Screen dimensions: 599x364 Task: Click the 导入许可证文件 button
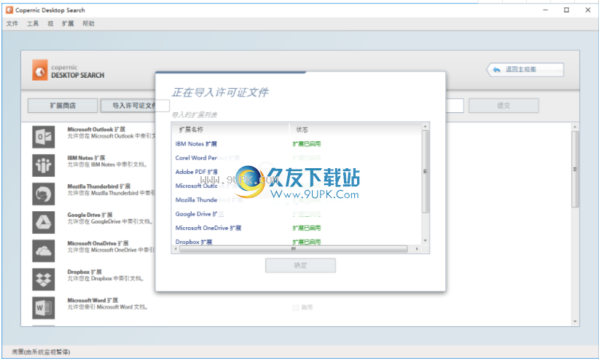[135, 106]
